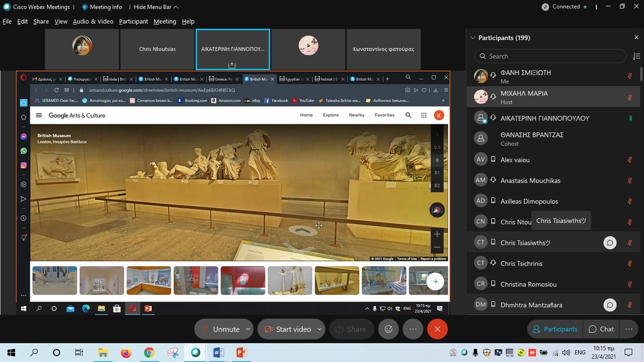Click the Booking.com bookmark in shared browser
Screen dimensions: 644x362
coord(192,101)
